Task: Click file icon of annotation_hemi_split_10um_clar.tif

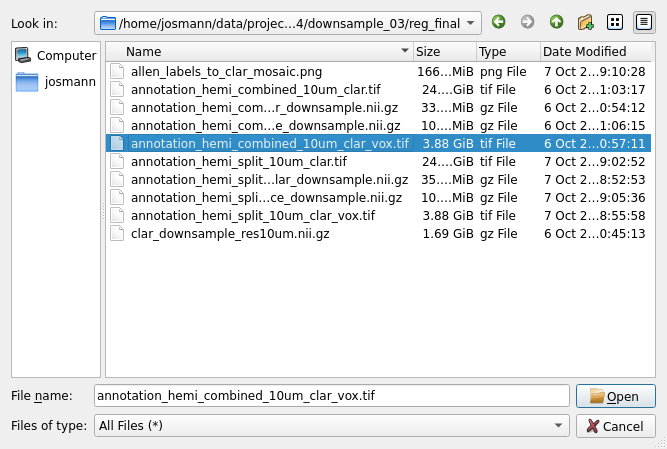Action: pos(117,162)
